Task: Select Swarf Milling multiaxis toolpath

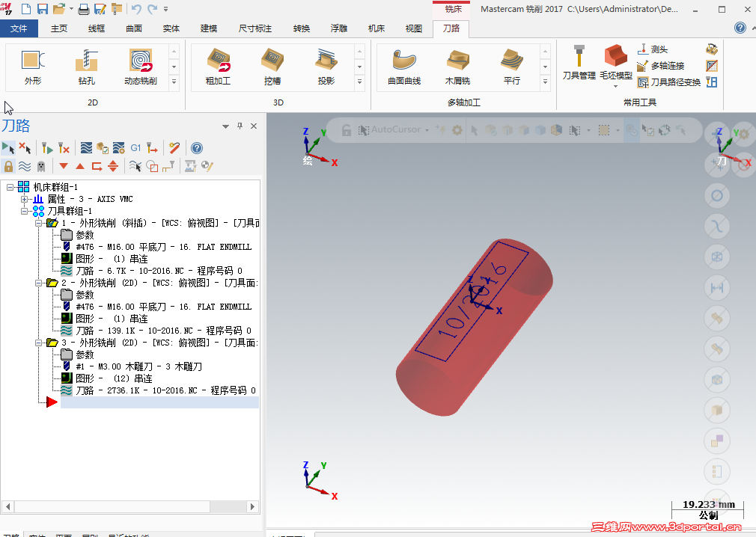Action: click(457, 67)
